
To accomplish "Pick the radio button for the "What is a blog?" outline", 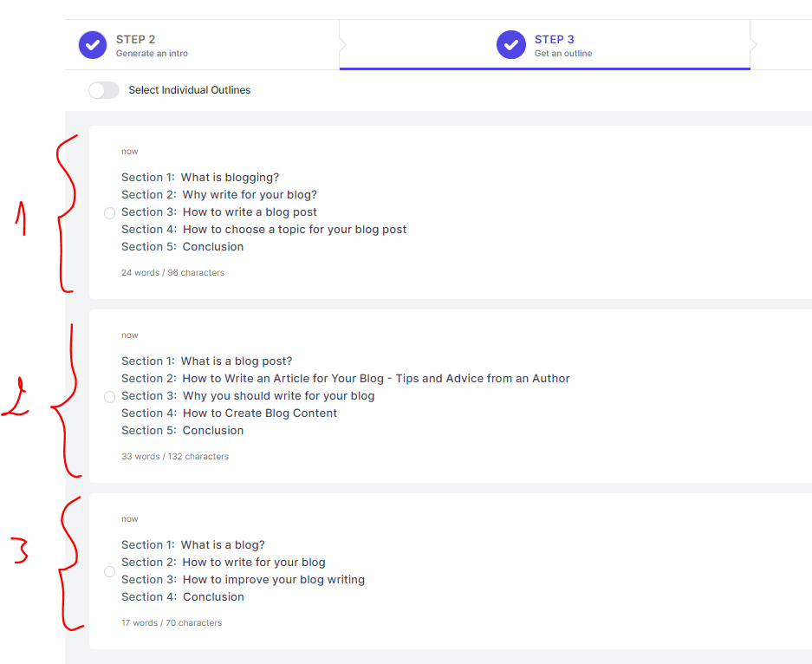I will click(x=109, y=572).
